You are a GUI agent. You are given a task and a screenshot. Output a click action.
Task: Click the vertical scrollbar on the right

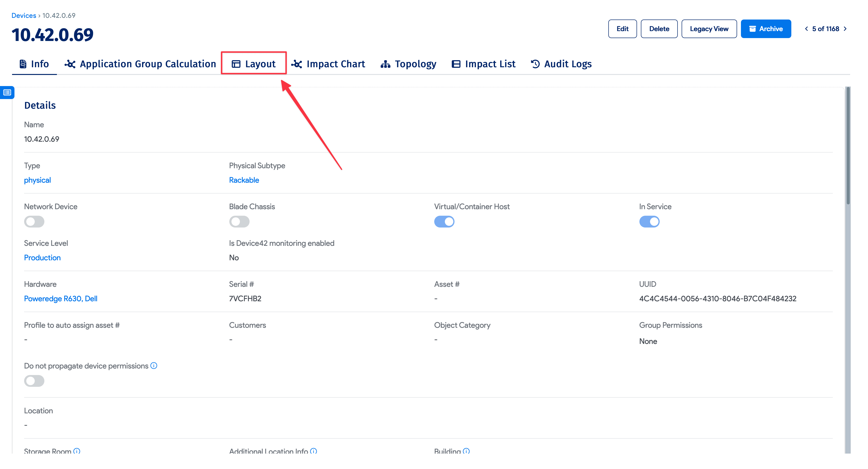click(848, 145)
